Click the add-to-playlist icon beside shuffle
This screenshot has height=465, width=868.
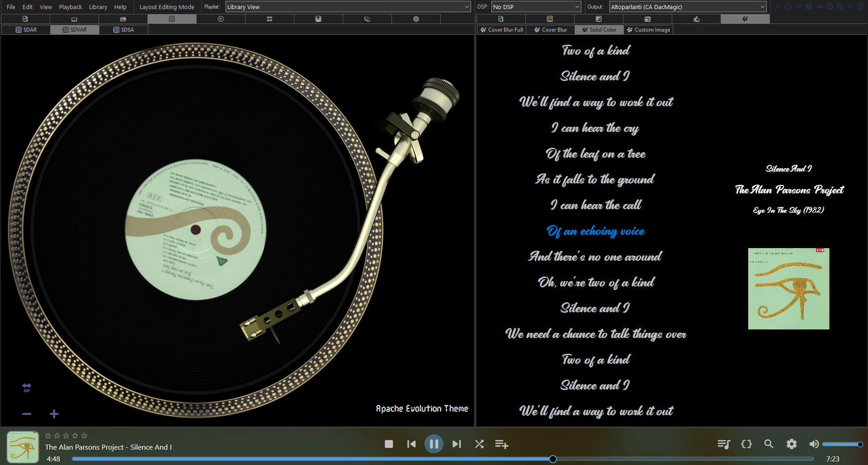[x=502, y=444]
